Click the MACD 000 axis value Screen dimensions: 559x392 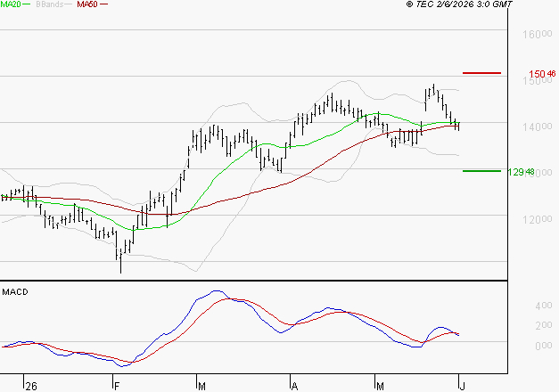[544, 346]
